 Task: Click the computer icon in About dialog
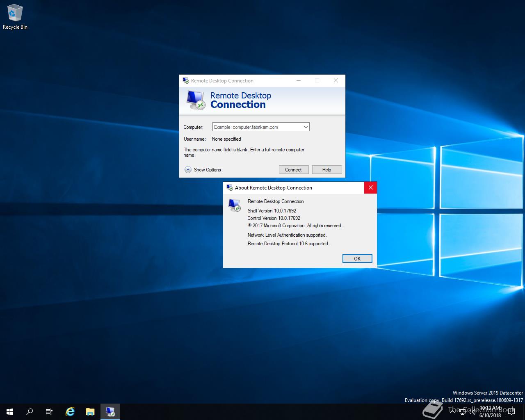point(235,205)
